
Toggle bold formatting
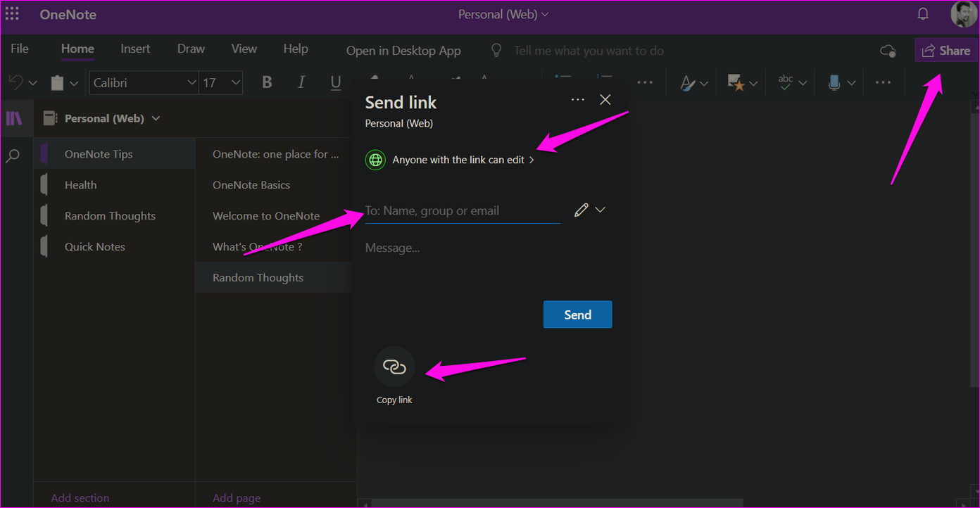[x=267, y=82]
